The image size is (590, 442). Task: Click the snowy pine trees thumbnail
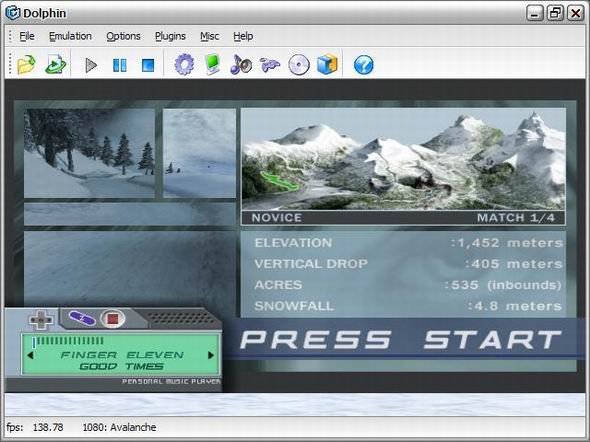click(90, 153)
